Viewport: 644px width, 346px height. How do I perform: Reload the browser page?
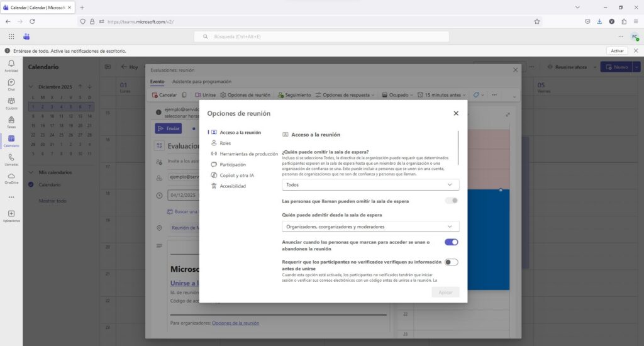tap(32, 22)
